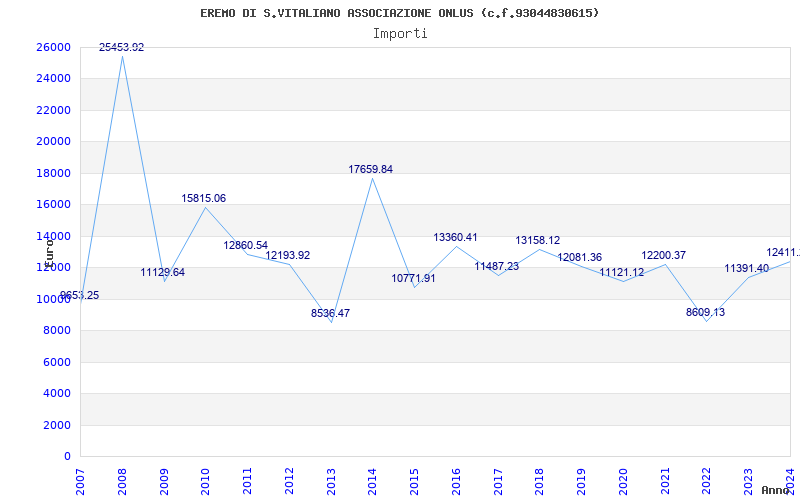
Task: Select the 17659.84 peak label
Action: tap(370, 169)
